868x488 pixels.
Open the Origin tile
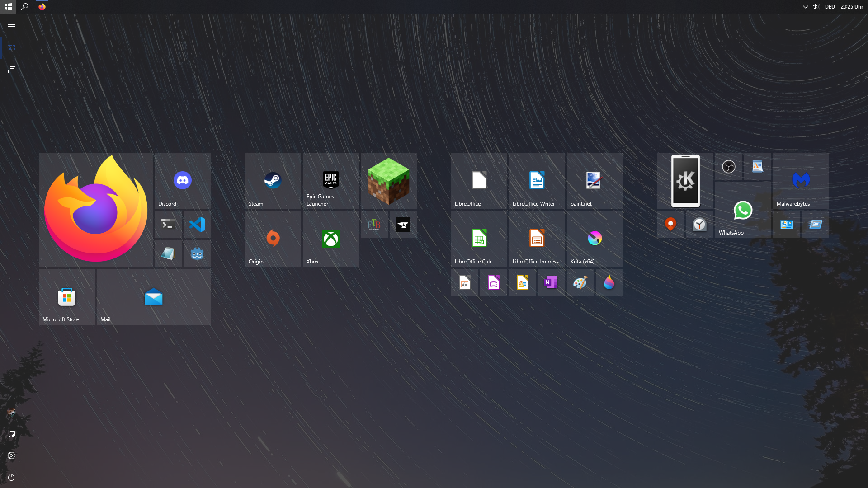point(273,239)
